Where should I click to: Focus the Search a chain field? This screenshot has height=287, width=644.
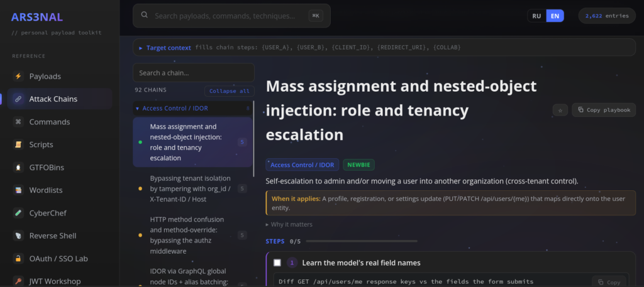pyautogui.click(x=194, y=73)
